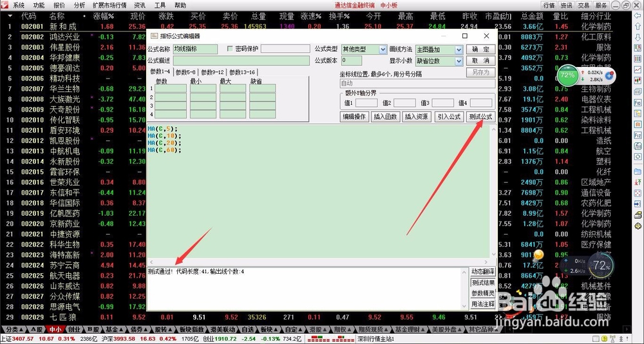Click the red app logo in the title bar

pos(4,5)
